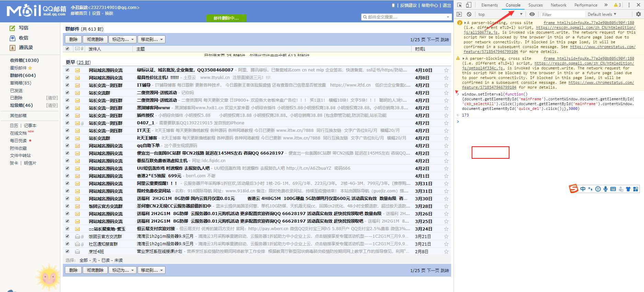Switch the Sogou Chinese/English mode icon
Viewport: 644px width, 292px height.
[x=583, y=189]
